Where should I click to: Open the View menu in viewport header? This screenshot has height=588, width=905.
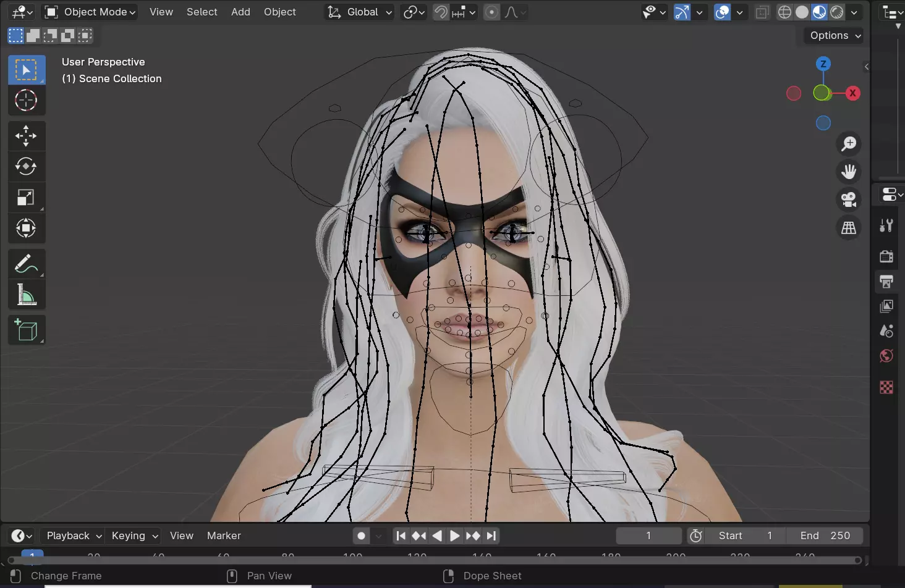(161, 12)
